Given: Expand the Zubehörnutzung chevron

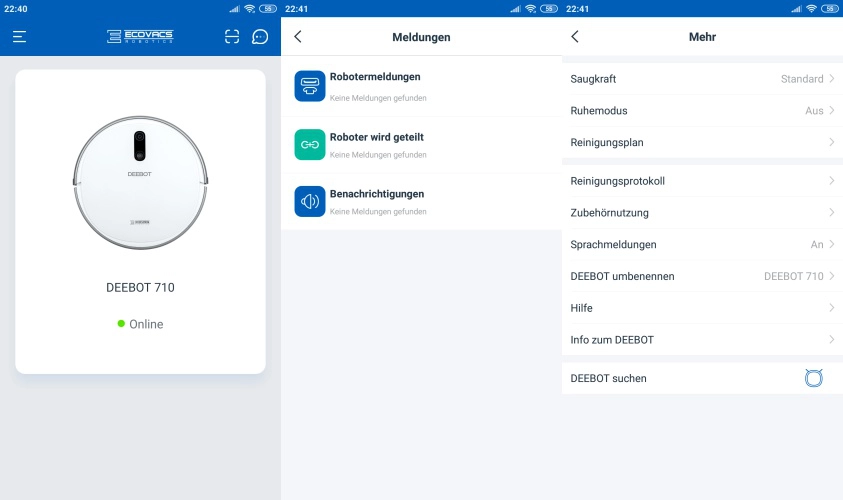Looking at the screenshot, I should (831, 212).
